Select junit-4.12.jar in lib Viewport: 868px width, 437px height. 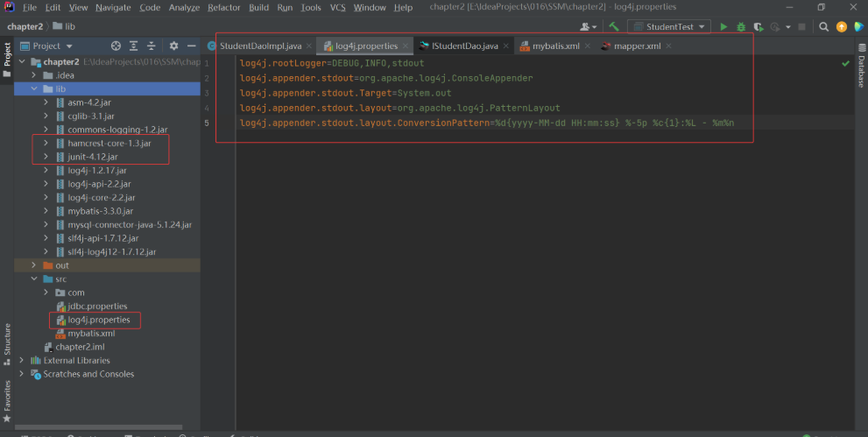coord(93,157)
